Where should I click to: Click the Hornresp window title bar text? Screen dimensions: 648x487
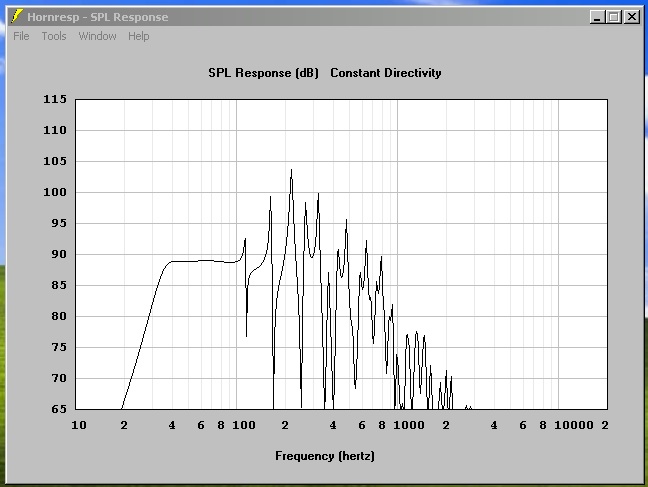[98, 17]
